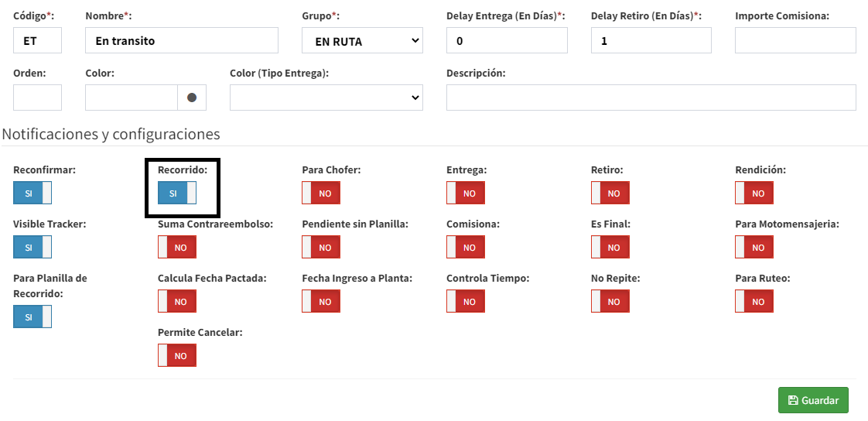Disable the Recorrido toggle
The width and height of the screenshot is (868, 421).
tap(177, 193)
